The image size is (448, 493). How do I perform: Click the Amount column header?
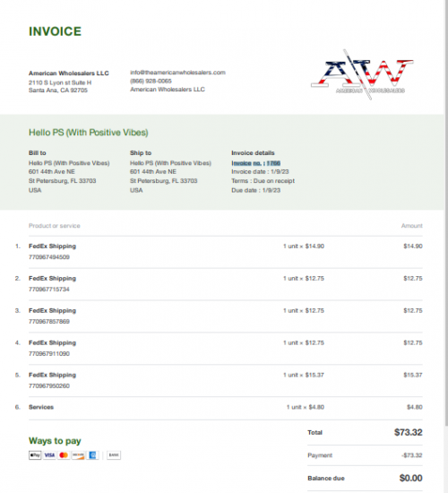(412, 226)
